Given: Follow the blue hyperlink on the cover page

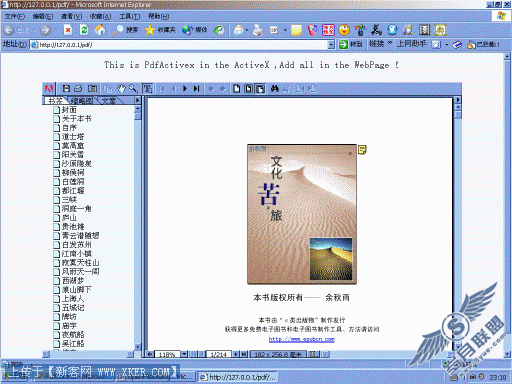Looking at the screenshot, I should point(302,339).
